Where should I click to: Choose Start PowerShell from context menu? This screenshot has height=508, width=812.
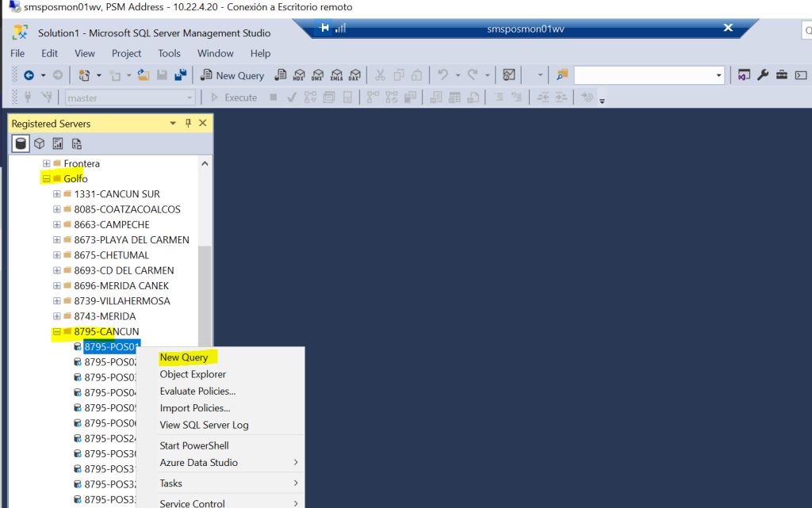coord(194,446)
